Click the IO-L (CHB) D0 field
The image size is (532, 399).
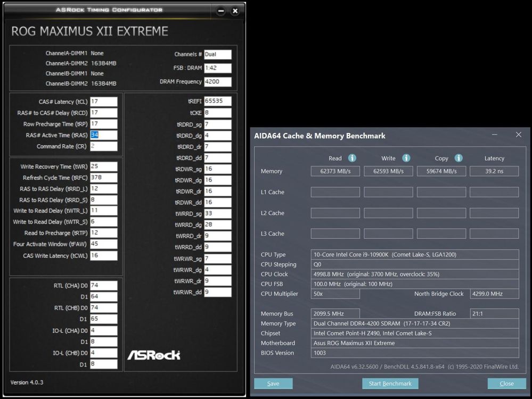click(104, 353)
